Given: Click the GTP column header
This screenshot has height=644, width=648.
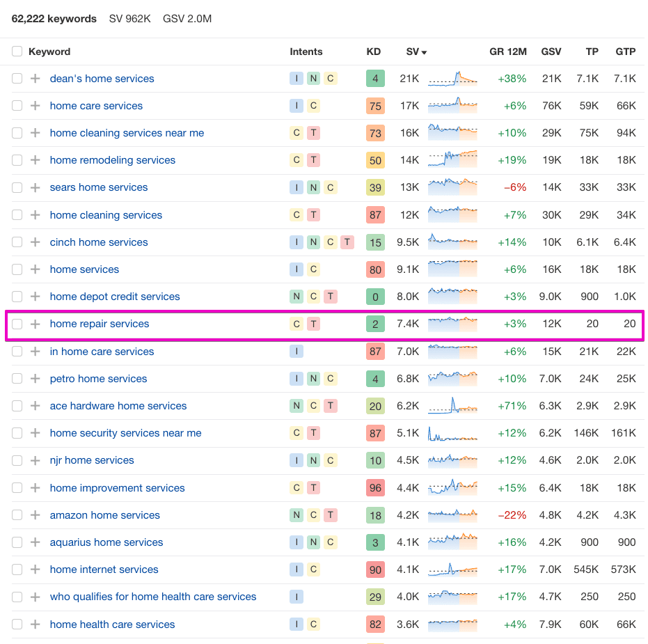Looking at the screenshot, I should coord(625,52).
